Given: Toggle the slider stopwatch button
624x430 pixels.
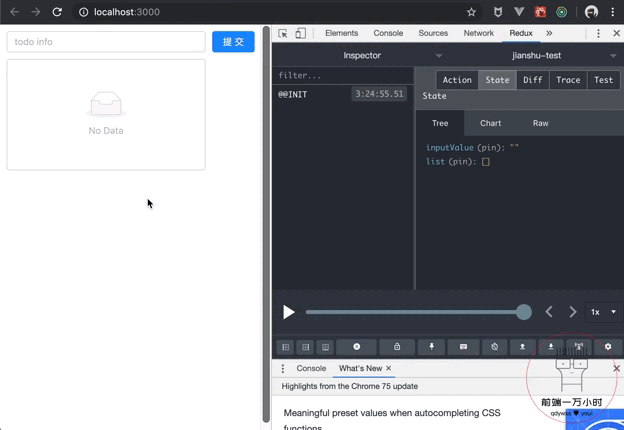Looking at the screenshot, I should (494, 347).
